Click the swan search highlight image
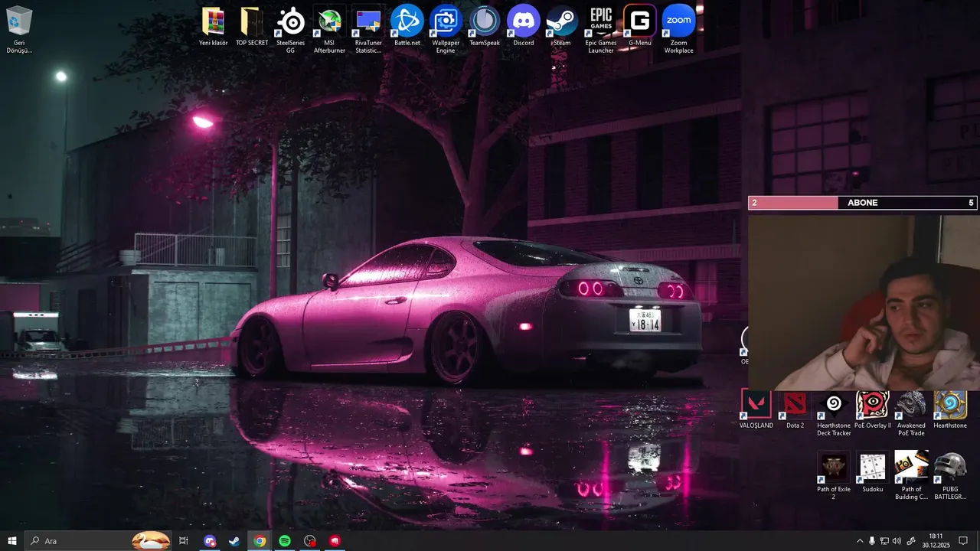 click(151, 541)
